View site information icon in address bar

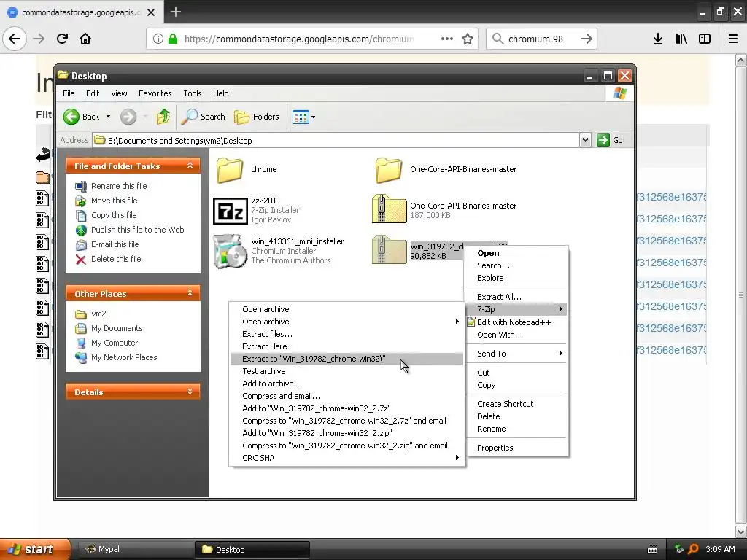(x=158, y=39)
